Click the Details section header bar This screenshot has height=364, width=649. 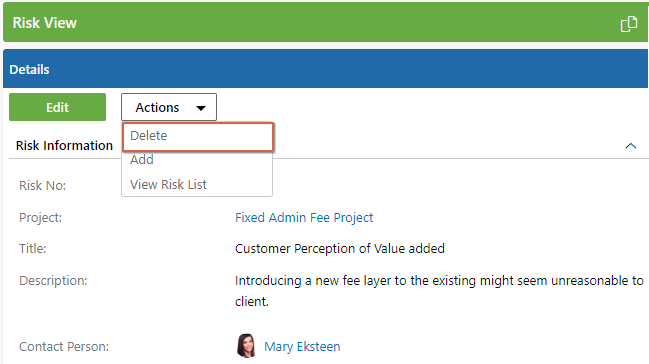(325, 69)
